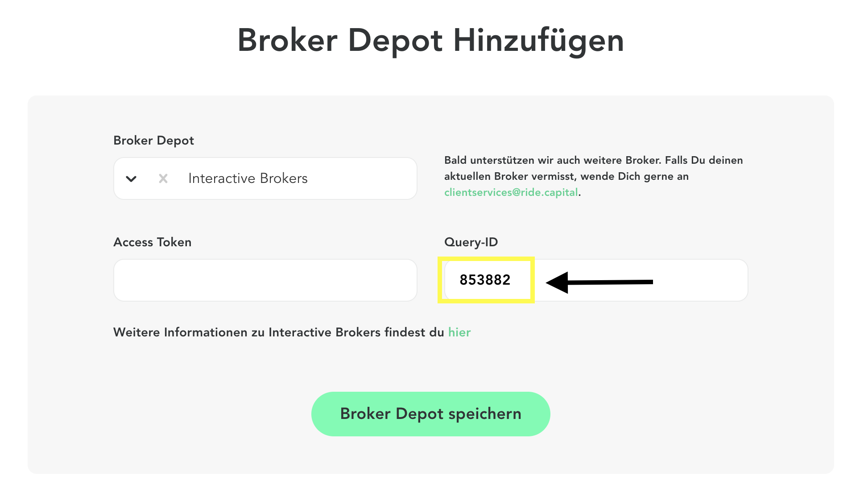Click the "Access Token" field label
The height and width of the screenshot is (489, 868).
[152, 242]
